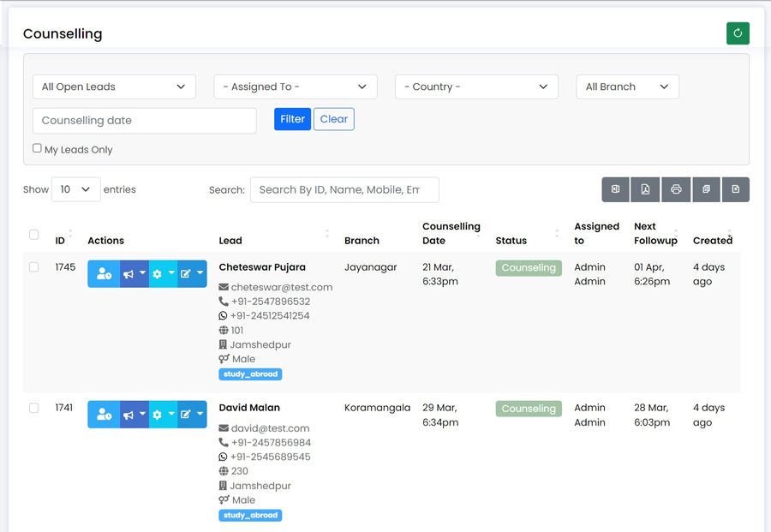Click next followup 28 Mar, 6:03pm

652,415
